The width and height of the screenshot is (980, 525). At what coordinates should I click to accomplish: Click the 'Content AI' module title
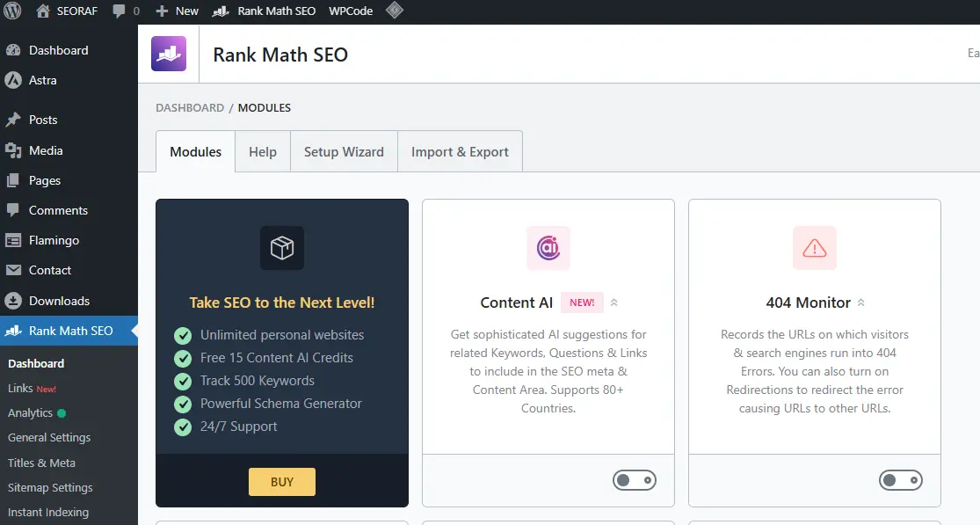click(516, 303)
